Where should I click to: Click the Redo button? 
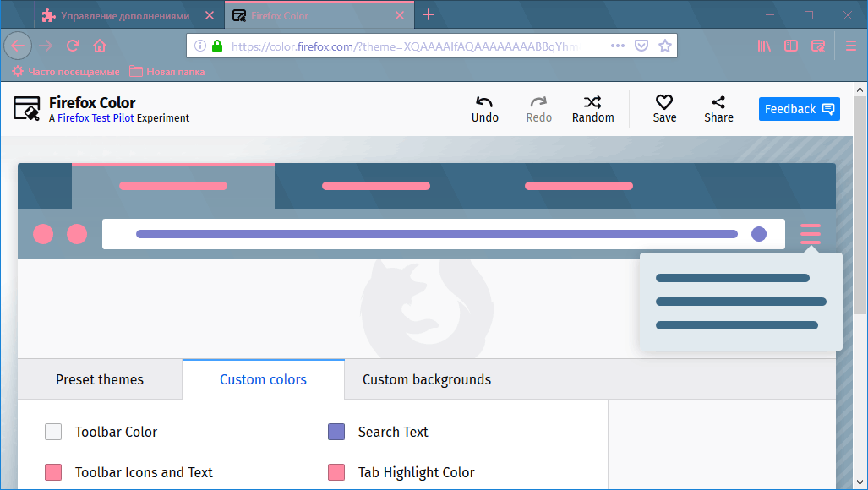pos(538,109)
